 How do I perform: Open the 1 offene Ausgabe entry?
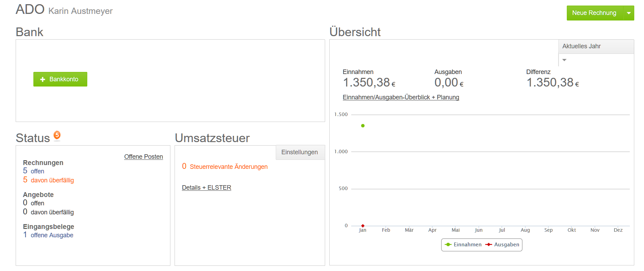pos(48,235)
